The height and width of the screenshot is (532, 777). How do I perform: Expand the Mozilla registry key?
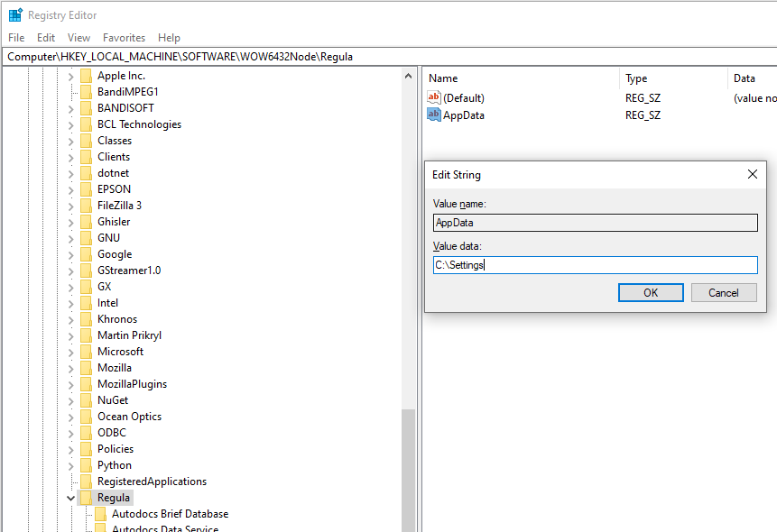(70, 367)
